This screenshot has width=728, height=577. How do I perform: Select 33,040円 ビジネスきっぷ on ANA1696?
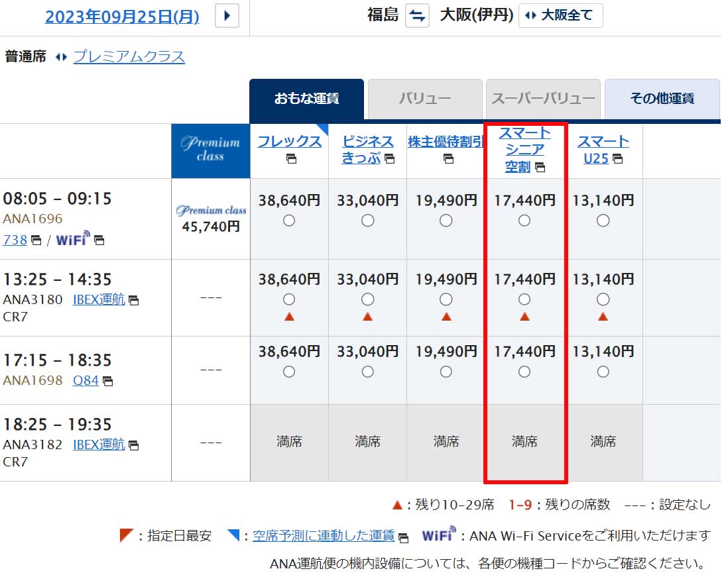point(367,221)
